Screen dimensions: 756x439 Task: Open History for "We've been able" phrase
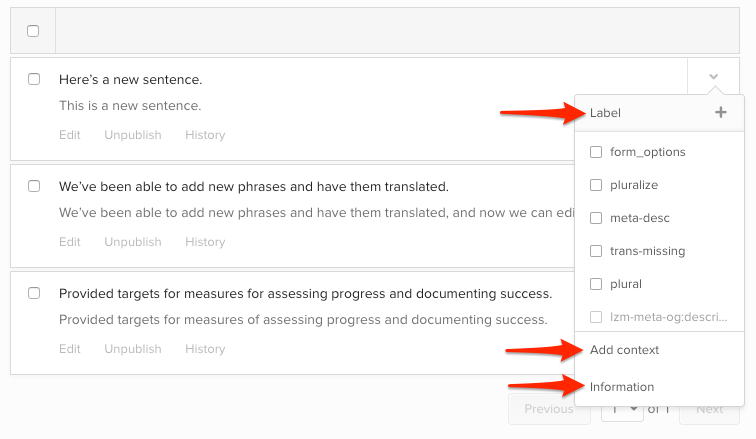pyautogui.click(x=205, y=242)
